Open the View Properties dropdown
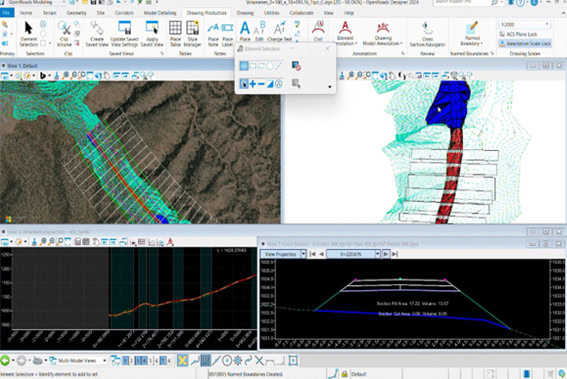 pyautogui.click(x=284, y=254)
